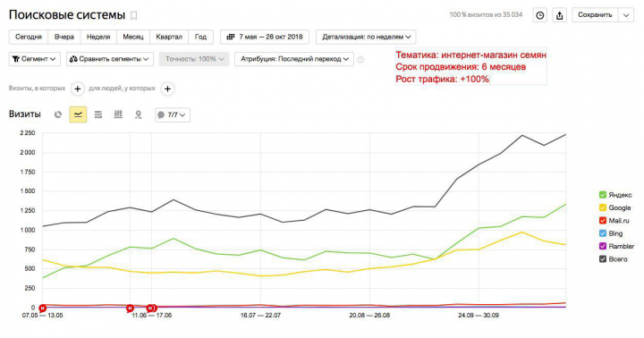Switch to bar chart view icon
This screenshot has width=644, height=338.
[118, 114]
